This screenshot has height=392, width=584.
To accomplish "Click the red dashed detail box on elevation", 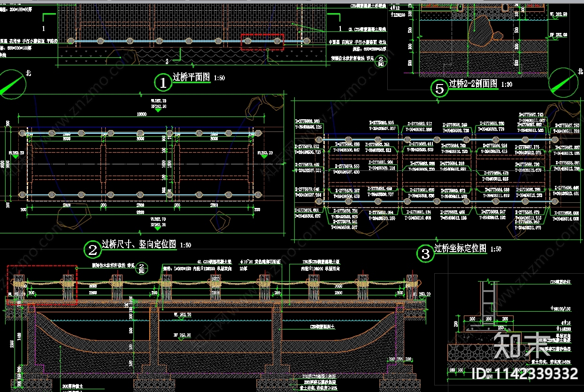I will pos(42,285).
